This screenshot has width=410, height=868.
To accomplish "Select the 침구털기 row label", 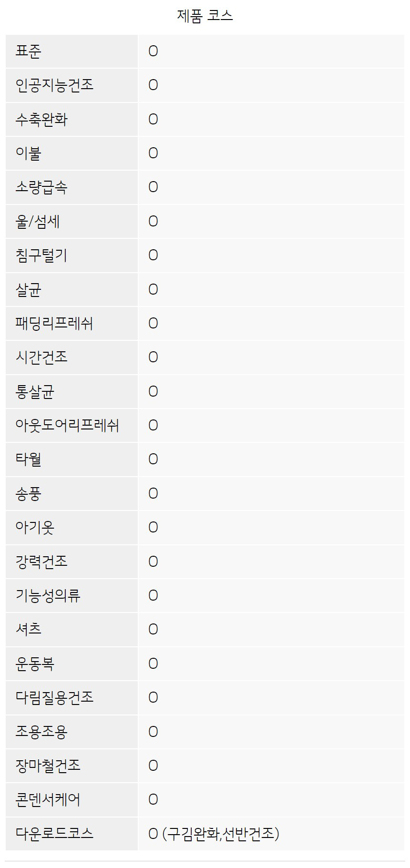I will pos(41,255).
